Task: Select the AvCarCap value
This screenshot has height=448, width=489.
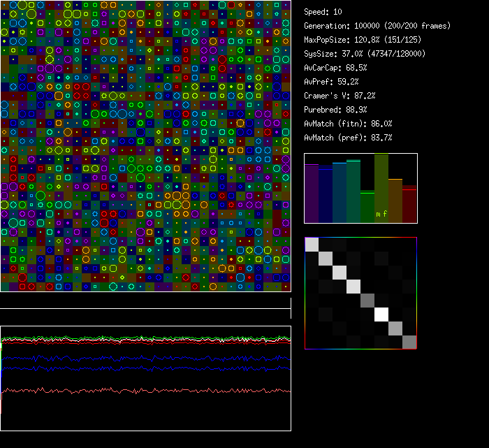Action: [335, 68]
